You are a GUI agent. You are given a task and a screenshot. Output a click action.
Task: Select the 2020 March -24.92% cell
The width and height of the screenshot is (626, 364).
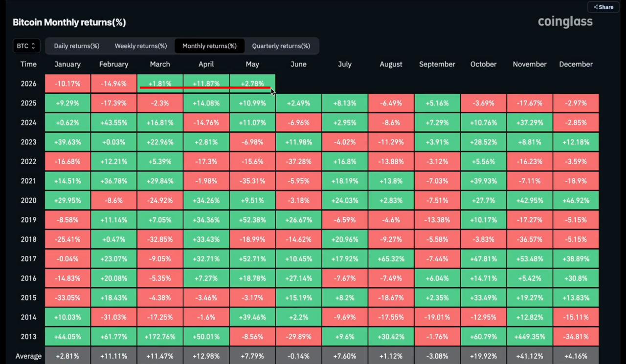point(160,200)
